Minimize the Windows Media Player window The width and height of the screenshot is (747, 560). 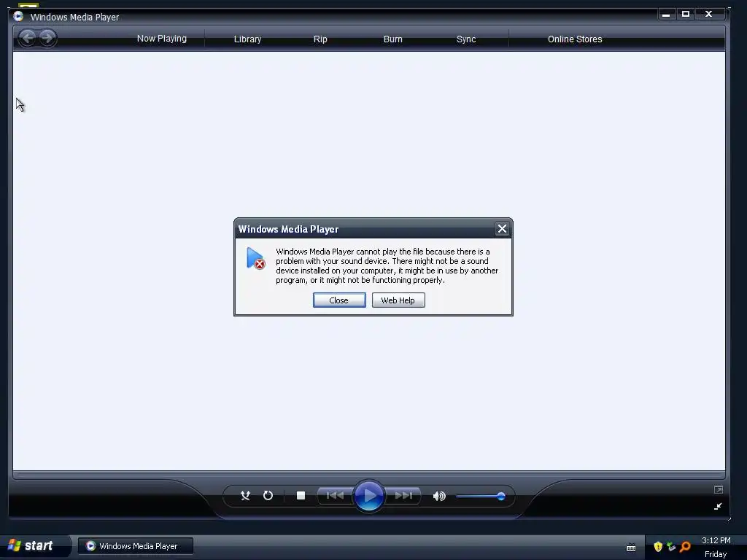(666, 15)
